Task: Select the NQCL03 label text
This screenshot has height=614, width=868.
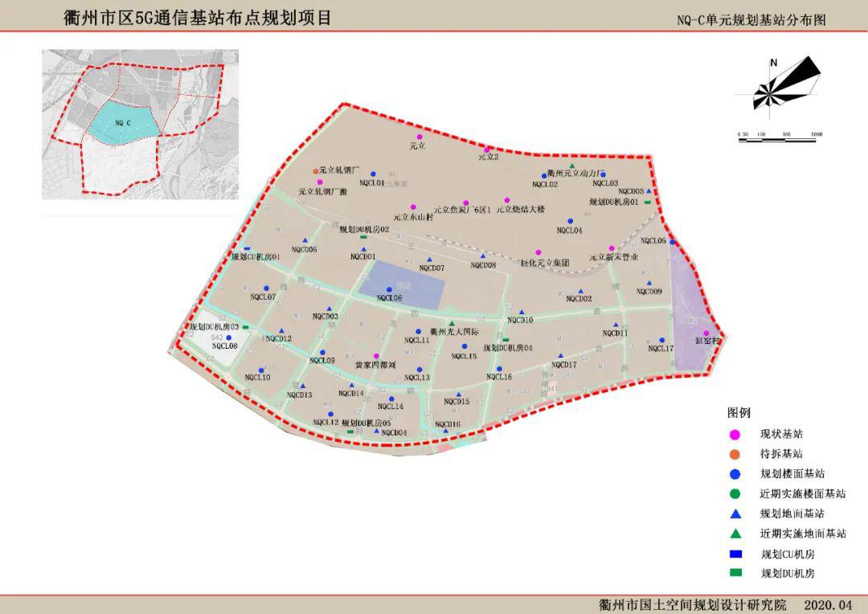Action: [606, 182]
